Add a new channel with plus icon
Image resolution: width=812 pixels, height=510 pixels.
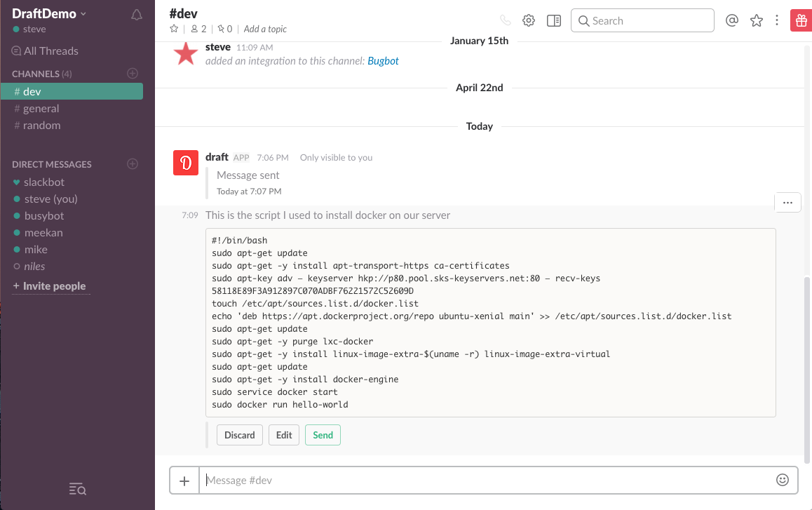pos(133,73)
